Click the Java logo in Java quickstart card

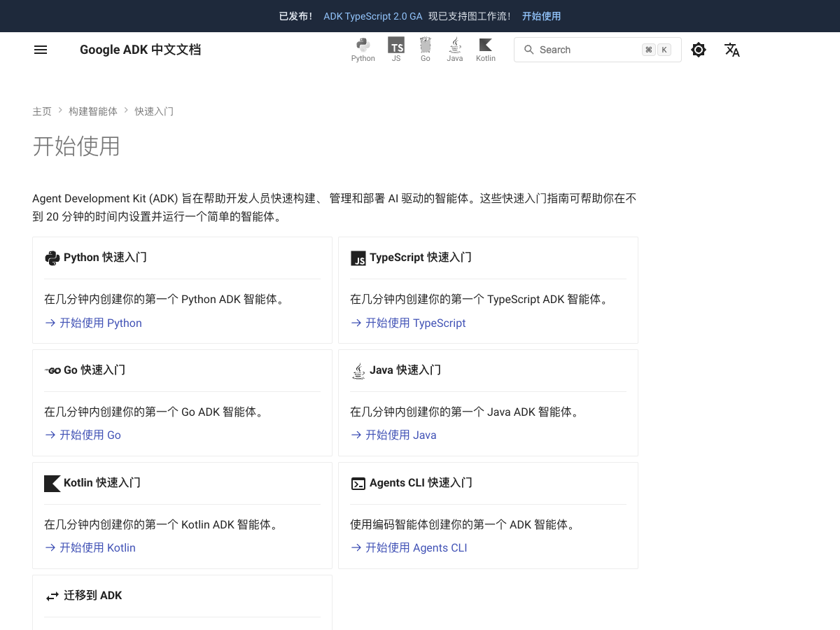[x=358, y=370]
